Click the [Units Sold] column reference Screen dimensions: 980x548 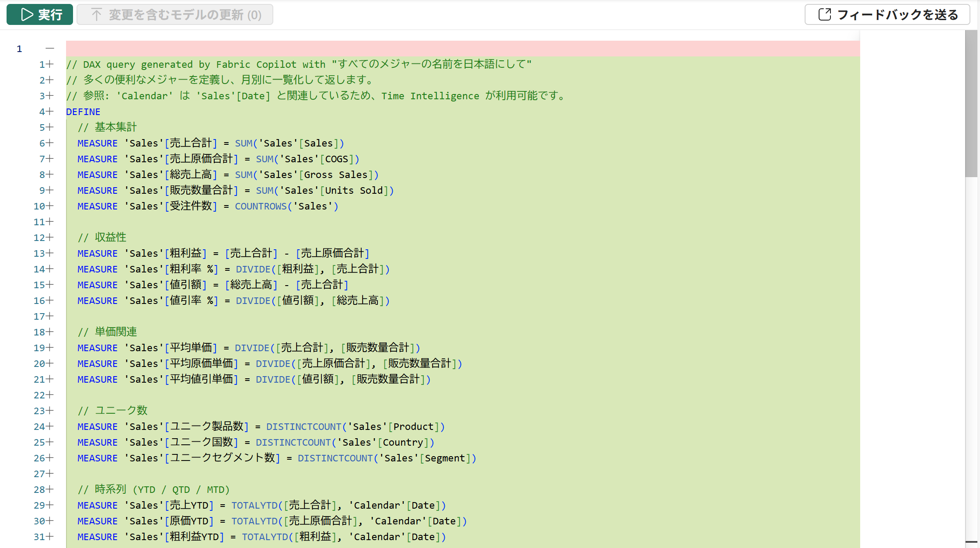pyautogui.click(x=354, y=190)
